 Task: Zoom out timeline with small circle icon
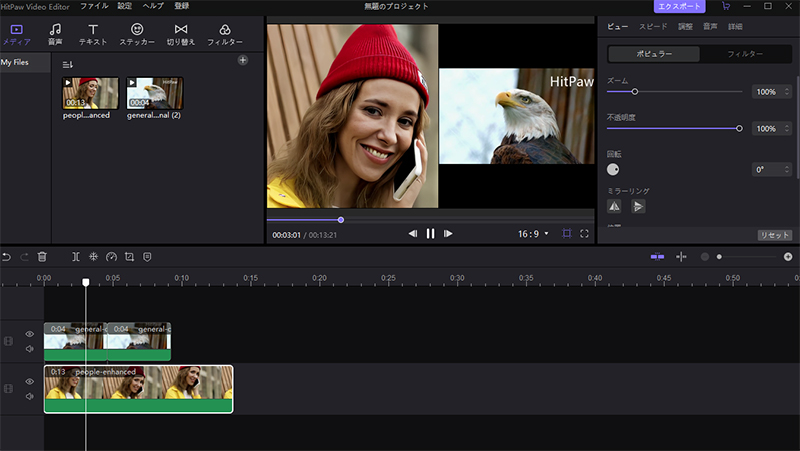(705, 257)
